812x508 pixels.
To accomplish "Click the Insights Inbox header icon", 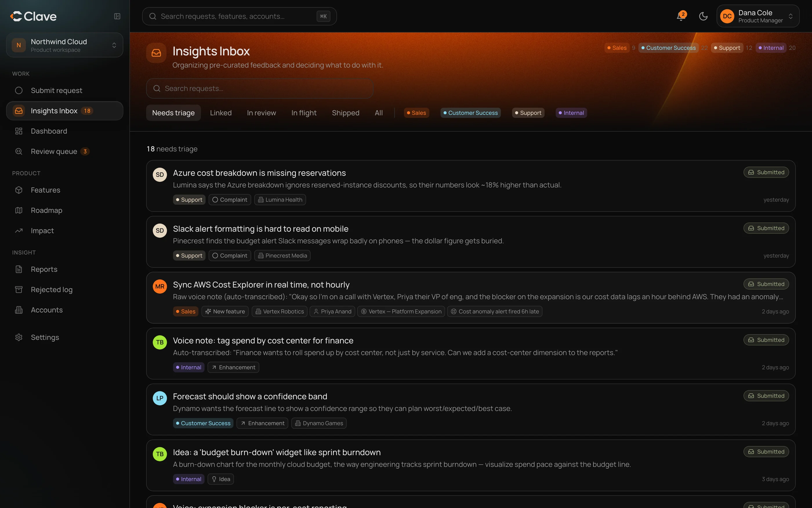I will tap(156, 53).
